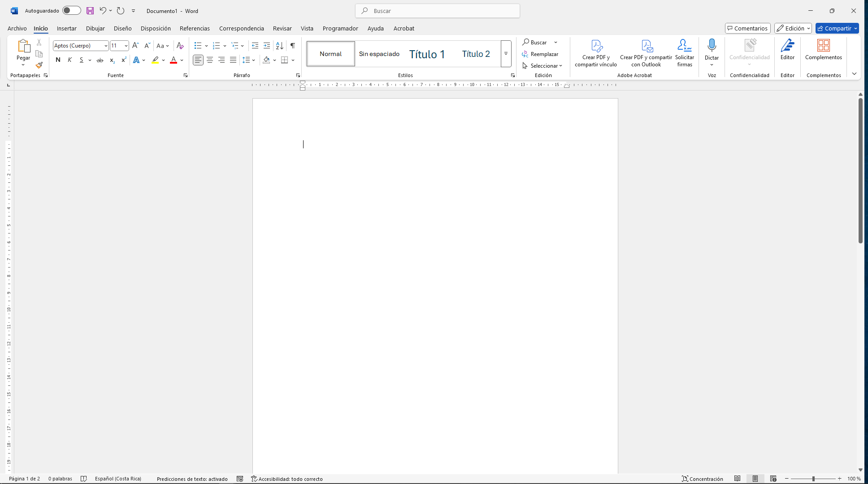Click Crear PDF y compartir vínculo
Image resolution: width=868 pixels, height=484 pixels.
tap(596, 53)
